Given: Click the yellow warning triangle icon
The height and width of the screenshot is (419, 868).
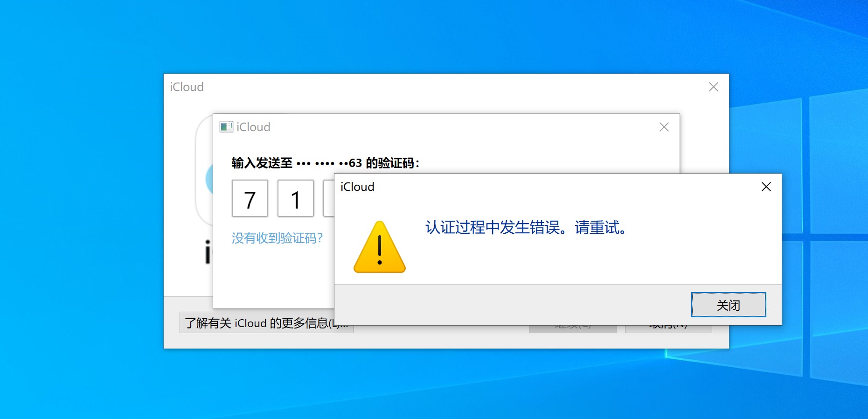Looking at the screenshot, I should click(x=380, y=247).
